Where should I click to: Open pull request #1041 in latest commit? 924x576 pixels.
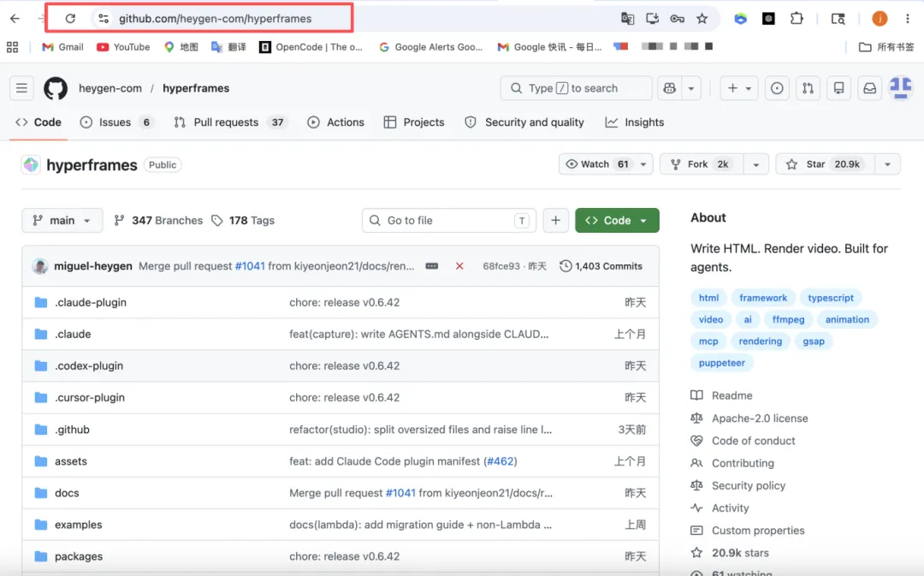pos(250,266)
